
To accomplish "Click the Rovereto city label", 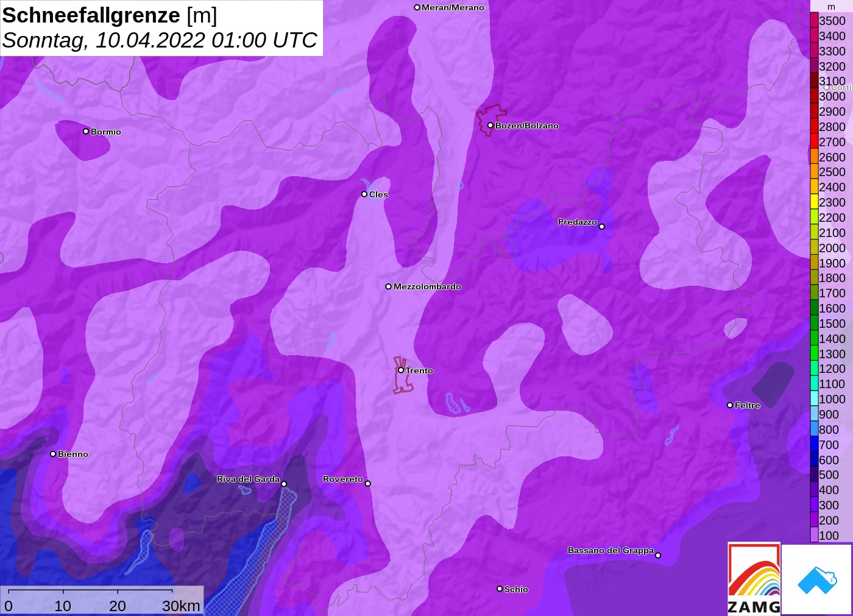I will pos(343,479).
